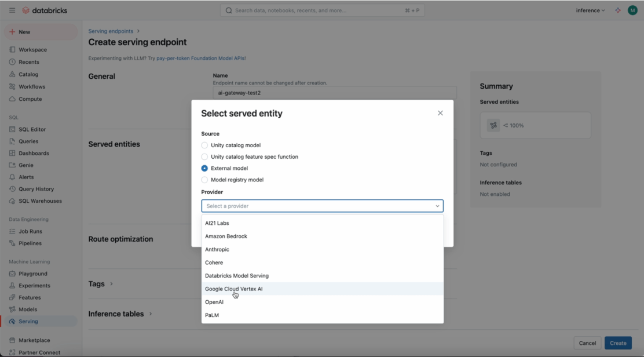Click the SQL Editor sidebar icon
The height and width of the screenshot is (357, 644).
(13, 129)
